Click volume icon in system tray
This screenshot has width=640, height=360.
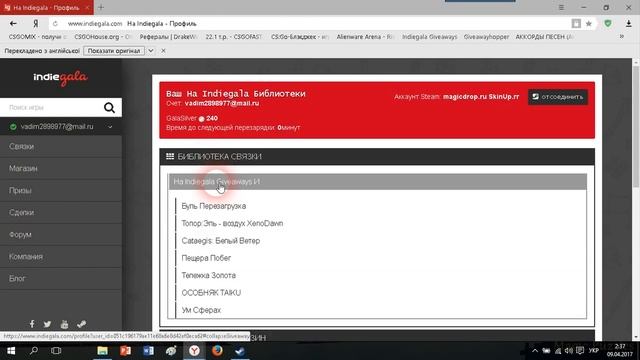click(569, 351)
